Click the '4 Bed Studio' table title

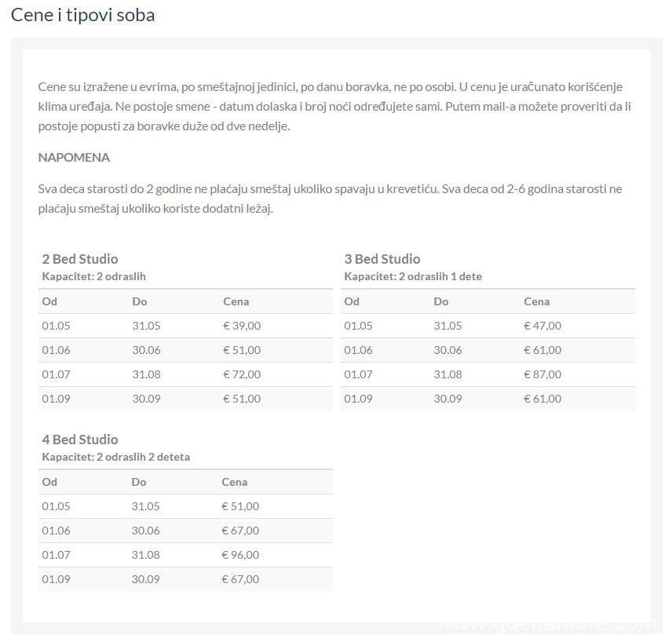pyautogui.click(x=80, y=440)
